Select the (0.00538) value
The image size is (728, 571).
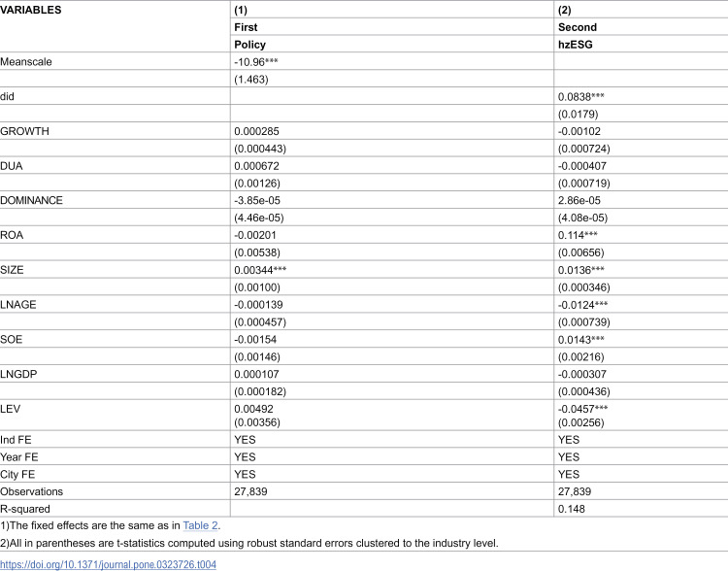257,252
